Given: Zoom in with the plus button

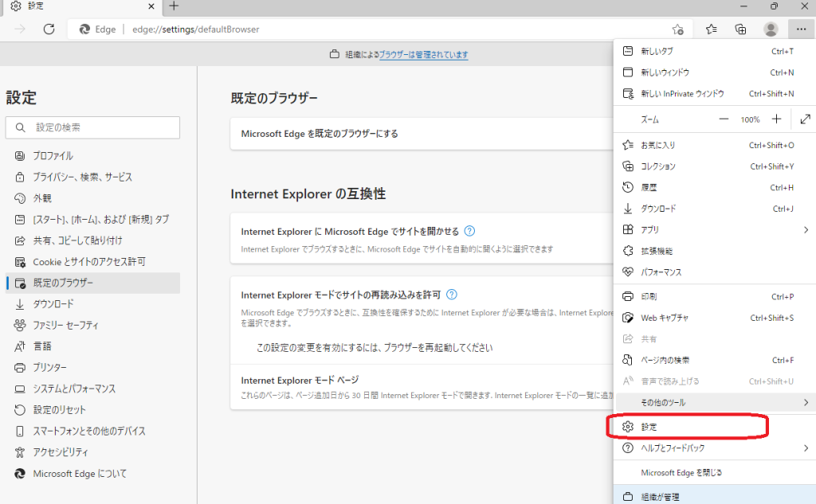Looking at the screenshot, I should (776, 119).
